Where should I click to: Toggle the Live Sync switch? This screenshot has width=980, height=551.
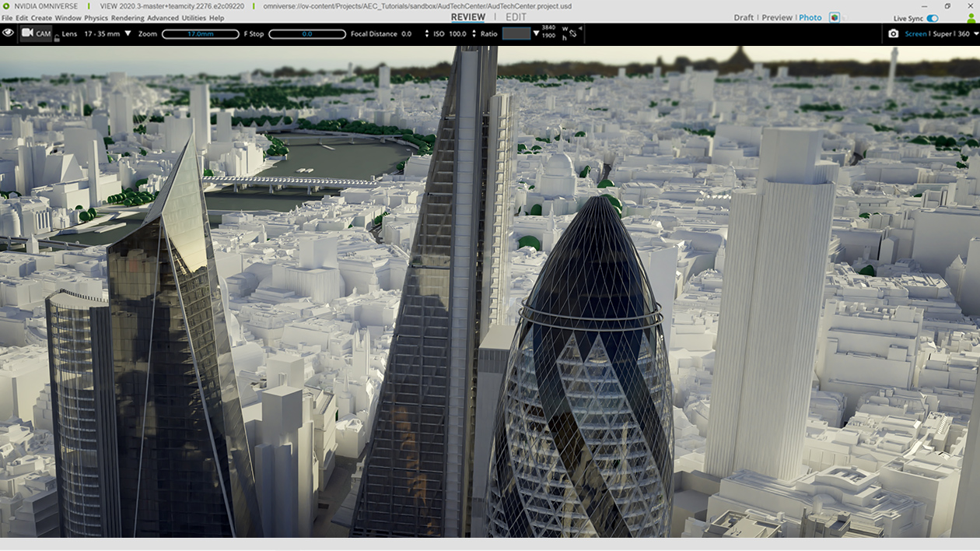pos(932,18)
